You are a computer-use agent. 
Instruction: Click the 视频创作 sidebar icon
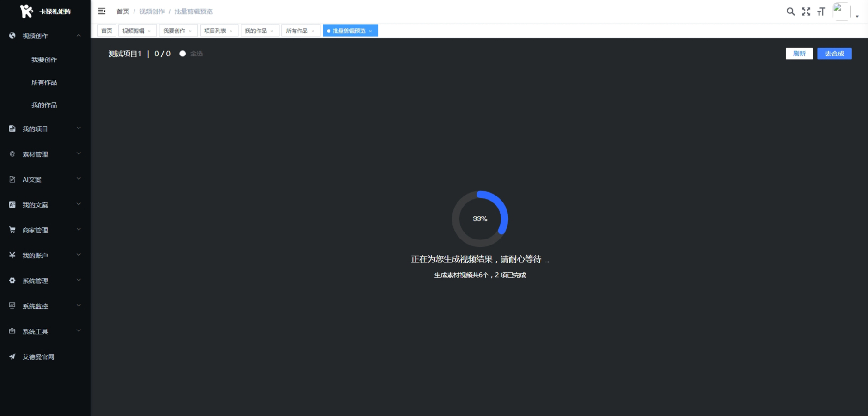[12, 36]
